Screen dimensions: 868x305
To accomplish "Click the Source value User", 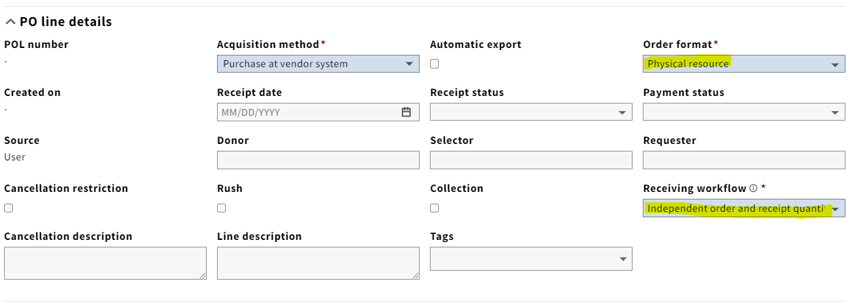I will 14,157.
